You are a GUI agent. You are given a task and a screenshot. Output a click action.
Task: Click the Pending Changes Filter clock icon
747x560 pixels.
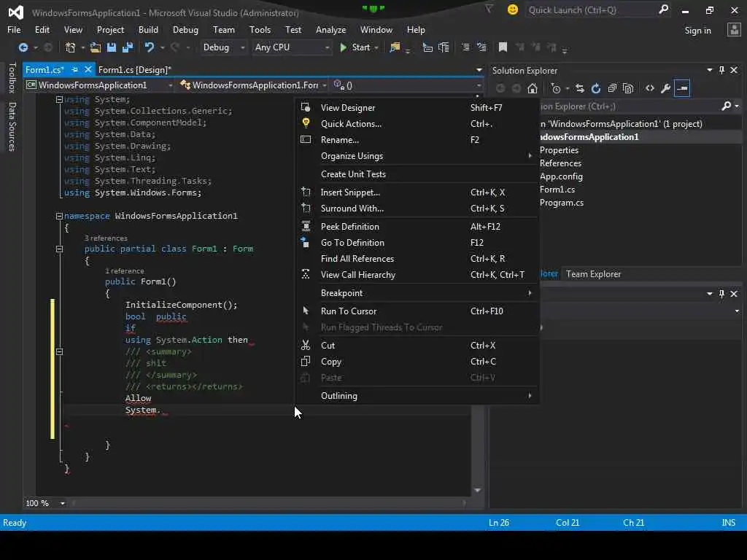(x=555, y=88)
